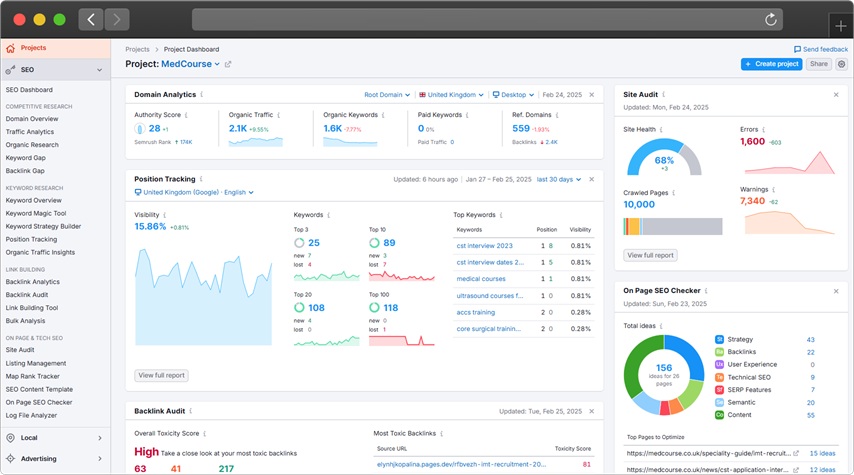Click the Site Health 68% gauge
The width and height of the screenshot is (854, 475).
(664, 158)
